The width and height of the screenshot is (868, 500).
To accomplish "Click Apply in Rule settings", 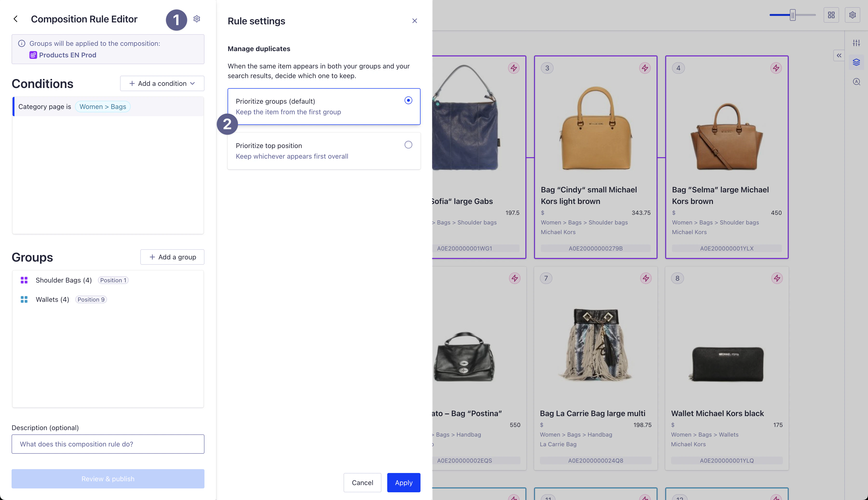I will click(x=403, y=482).
